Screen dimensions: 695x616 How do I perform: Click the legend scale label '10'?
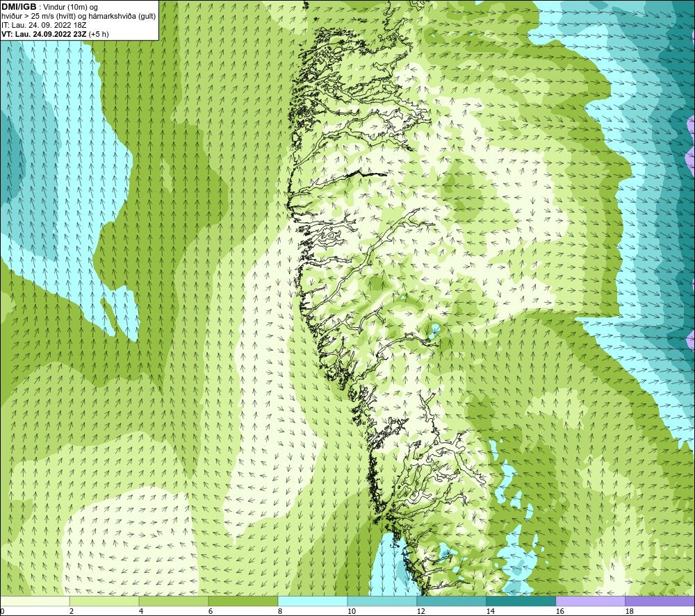click(351, 612)
